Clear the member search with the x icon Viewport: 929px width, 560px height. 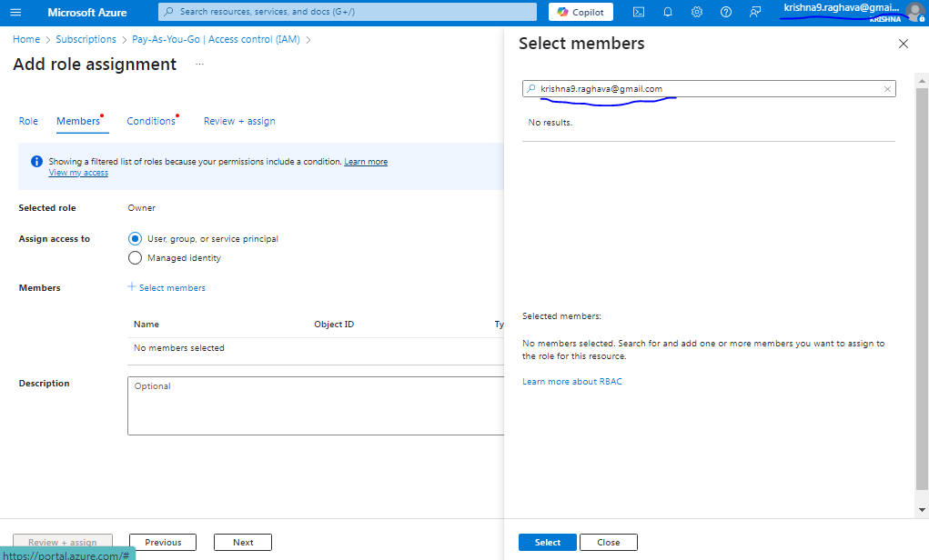tap(887, 88)
